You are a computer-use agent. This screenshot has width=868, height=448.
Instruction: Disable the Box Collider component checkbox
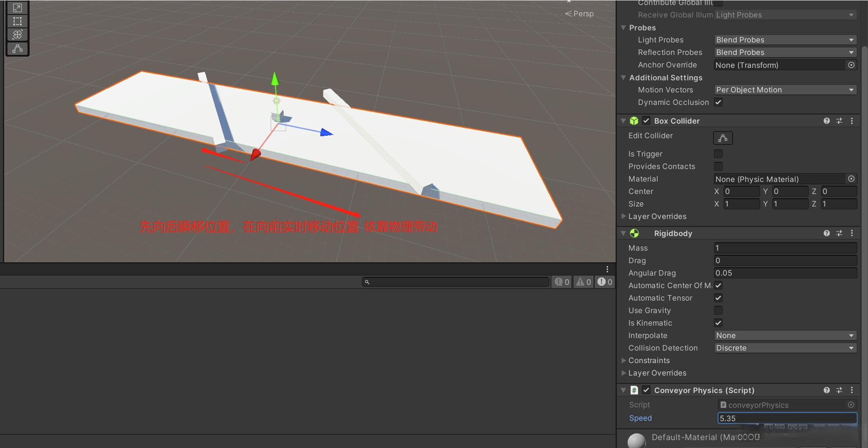[x=646, y=121]
